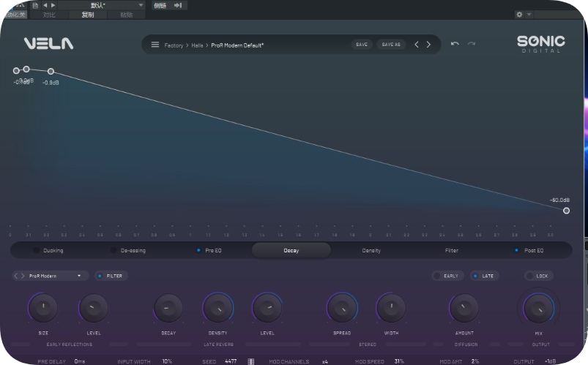Click the stereo WIDTH knob

[391, 308]
